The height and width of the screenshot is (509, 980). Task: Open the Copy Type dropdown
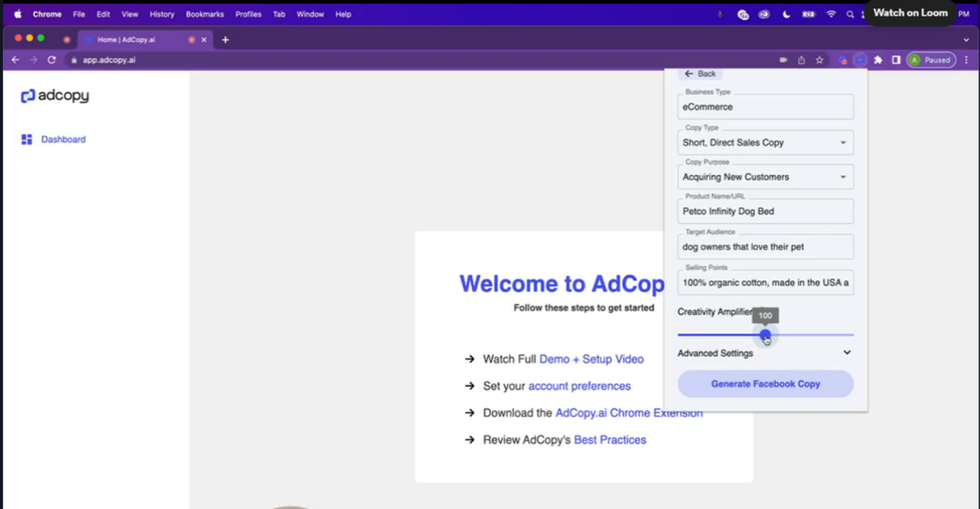765,143
